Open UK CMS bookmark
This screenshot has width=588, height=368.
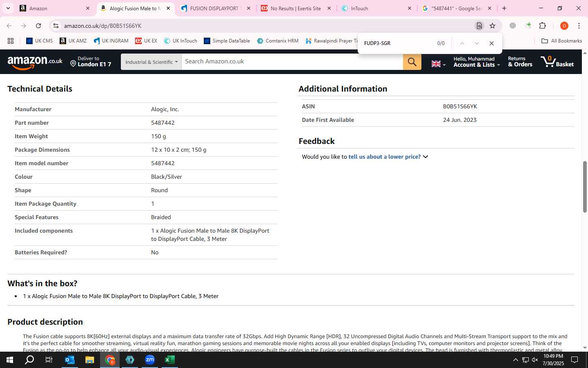(x=39, y=41)
